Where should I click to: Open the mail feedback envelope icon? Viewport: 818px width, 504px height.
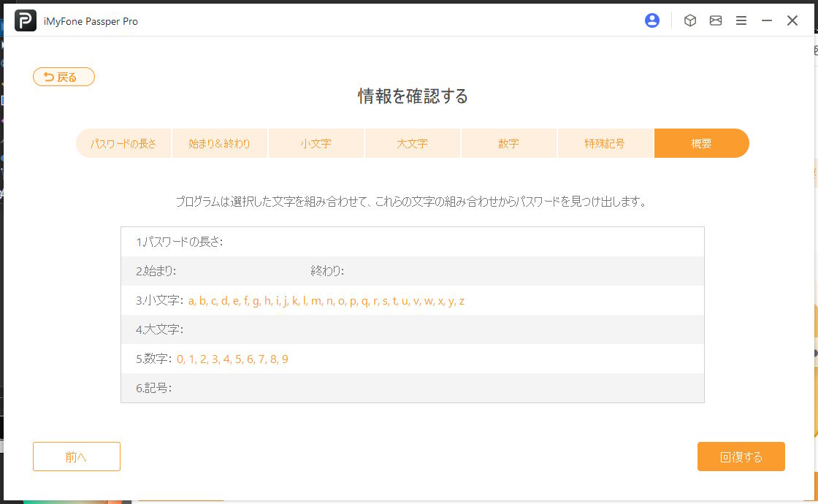pos(716,21)
